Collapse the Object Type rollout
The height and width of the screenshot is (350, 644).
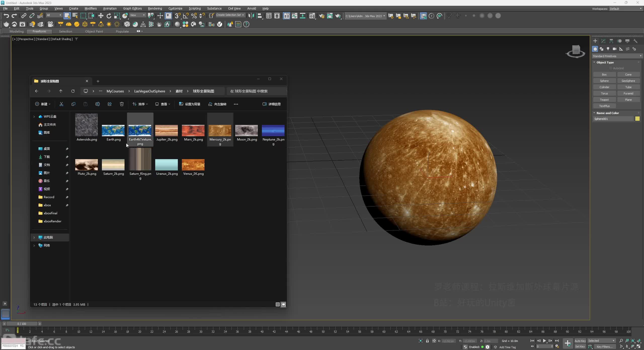(x=605, y=62)
